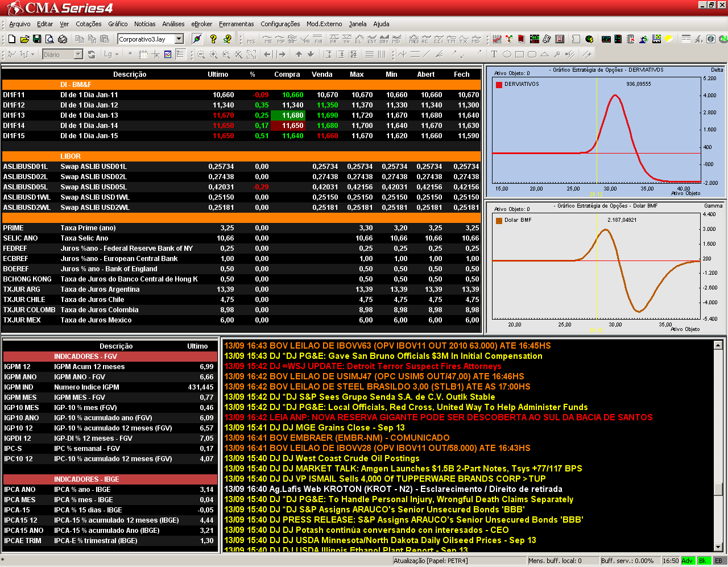Move chart left with the left arrow icon

pyautogui.click(x=267, y=55)
